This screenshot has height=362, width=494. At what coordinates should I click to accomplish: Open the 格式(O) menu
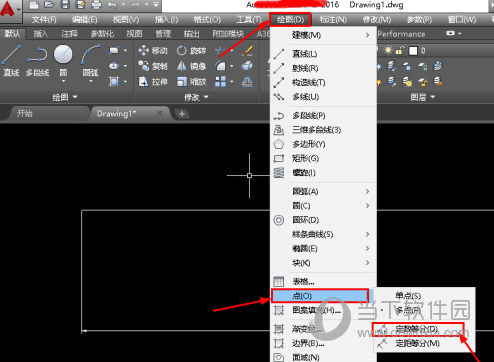[x=207, y=20]
